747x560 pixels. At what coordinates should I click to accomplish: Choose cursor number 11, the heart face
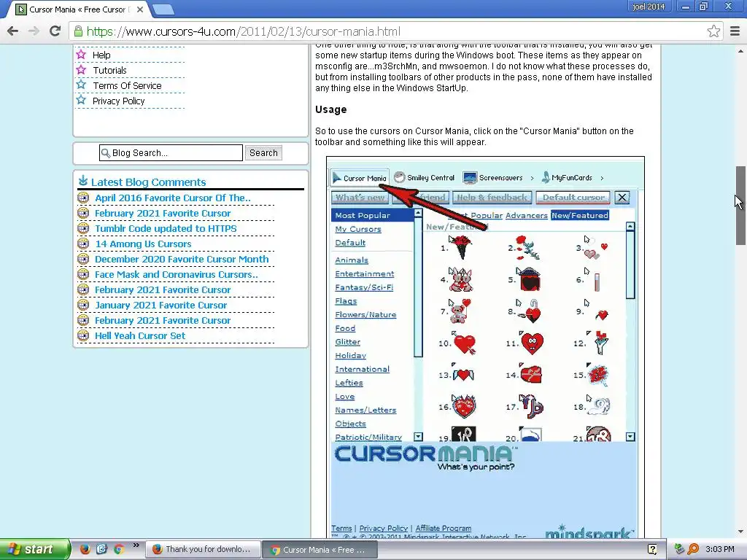pyautogui.click(x=532, y=343)
